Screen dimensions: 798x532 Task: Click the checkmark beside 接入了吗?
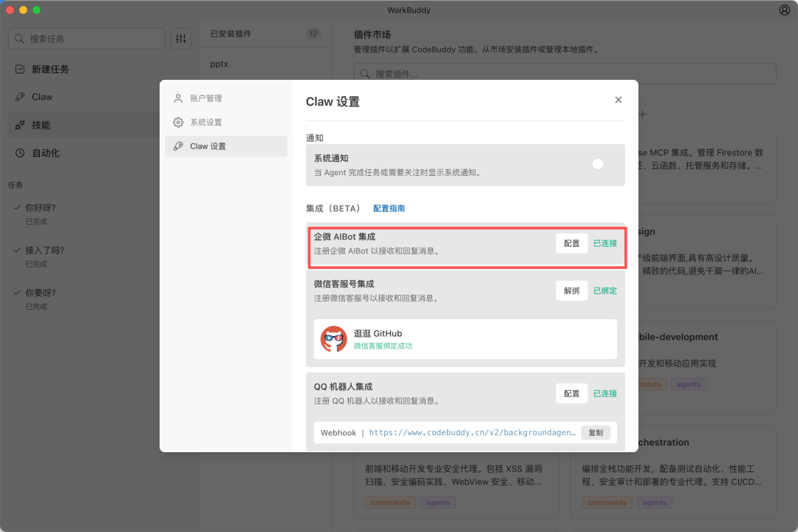[17, 250]
